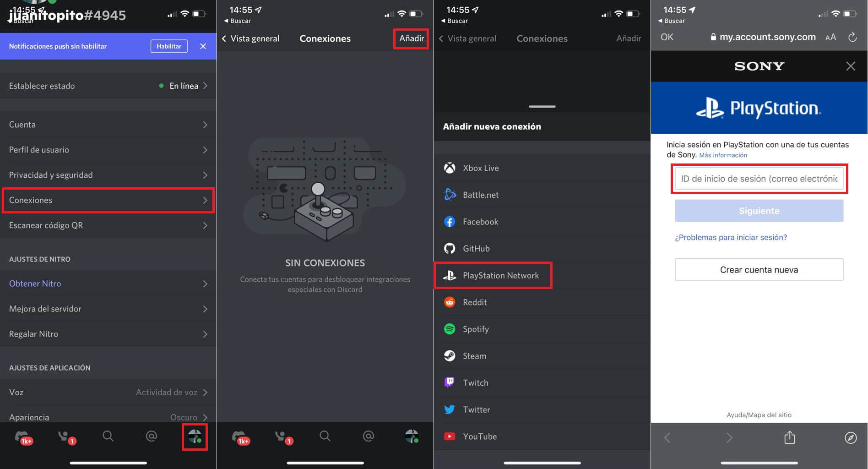Tap the Battle.net logo icon
Viewport: 868px width, 469px height.
pos(450,195)
